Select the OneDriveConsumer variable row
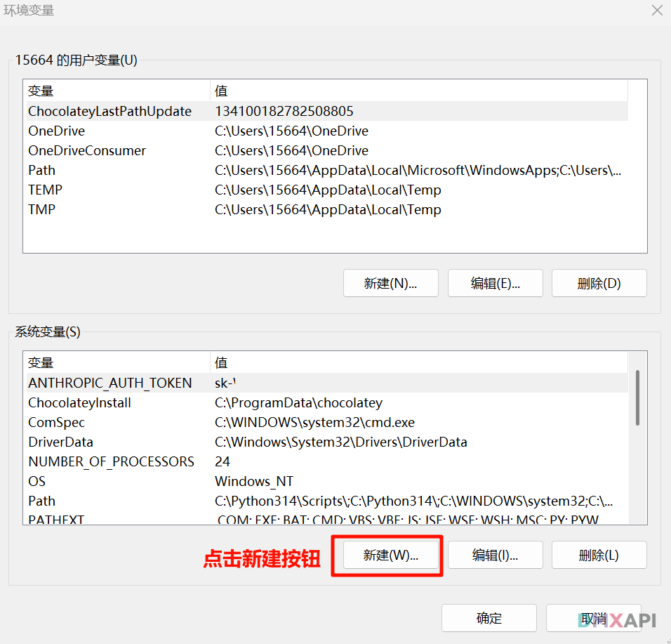This screenshot has height=644, width=671. click(87, 150)
